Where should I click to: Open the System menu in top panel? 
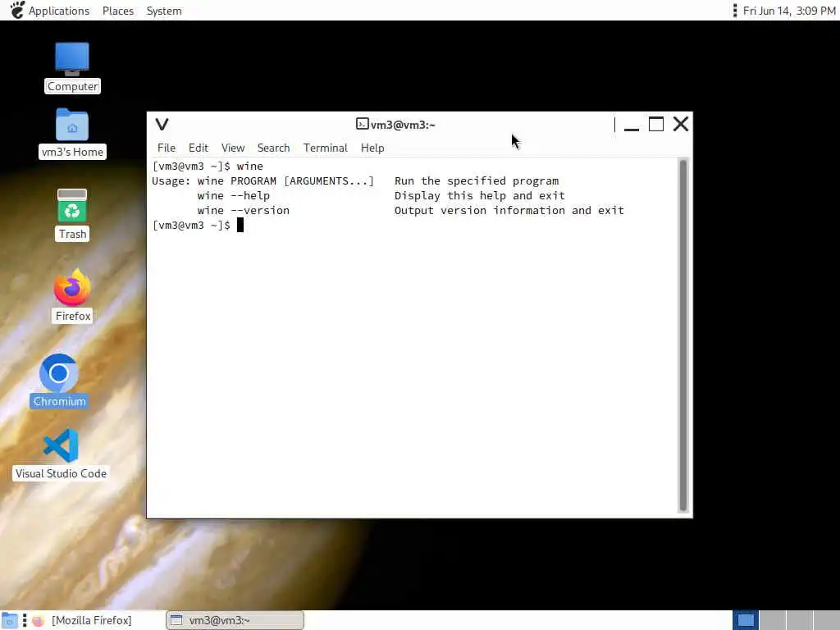coord(164,11)
